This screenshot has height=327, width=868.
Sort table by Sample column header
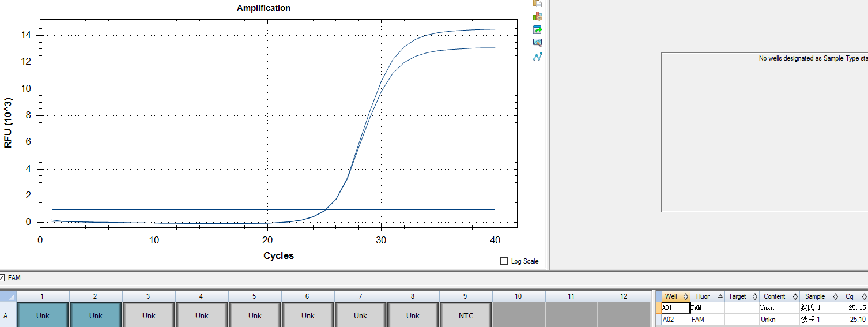point(820,296)
